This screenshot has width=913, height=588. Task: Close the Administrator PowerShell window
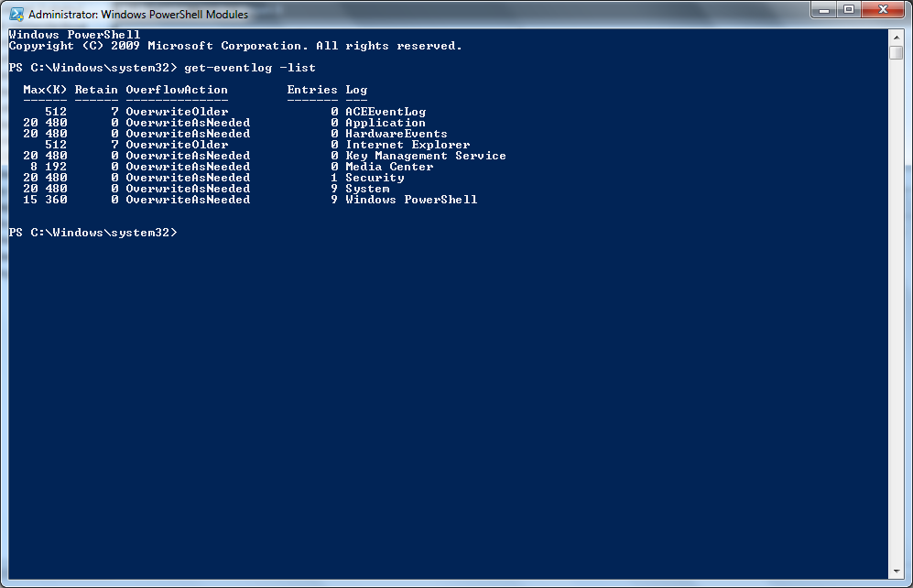[883, 9]
